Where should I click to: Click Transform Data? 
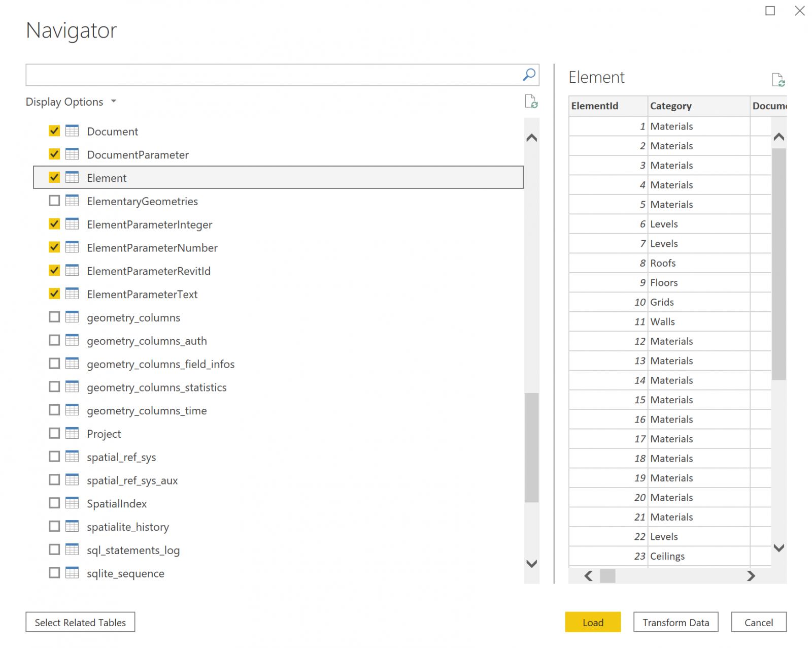coord(675,622)
